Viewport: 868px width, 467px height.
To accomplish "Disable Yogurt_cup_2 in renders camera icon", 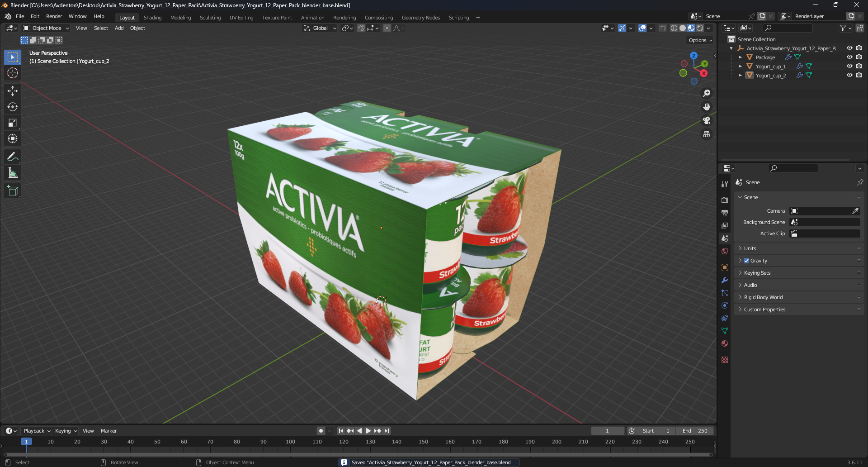I will click(x=859, y=75).
